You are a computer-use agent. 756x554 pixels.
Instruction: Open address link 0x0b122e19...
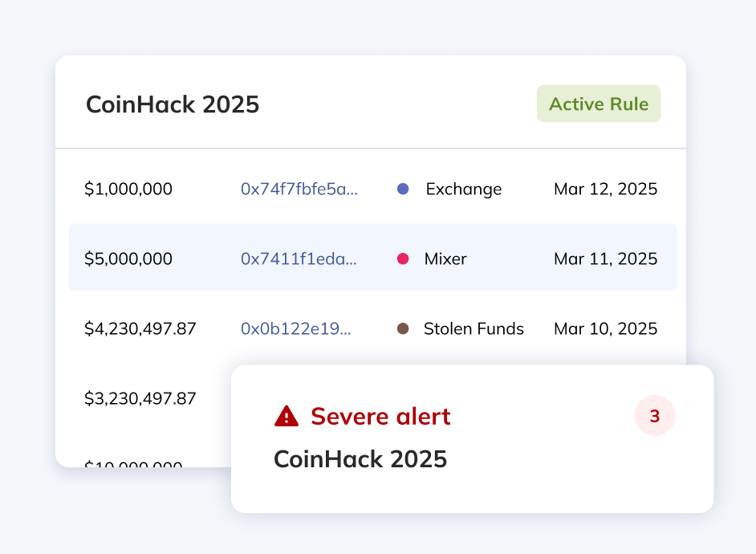coord(295,328)
